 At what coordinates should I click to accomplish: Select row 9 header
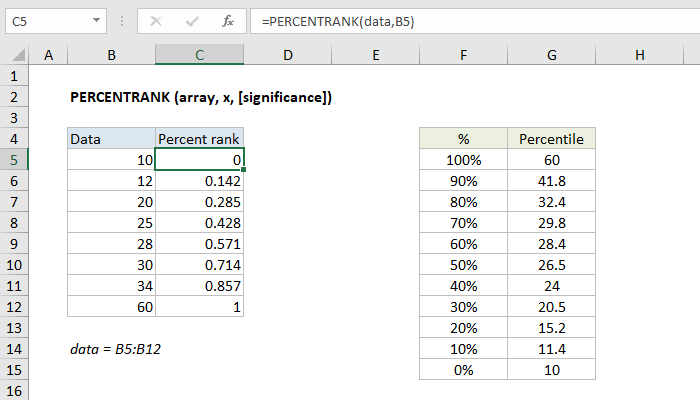[x=14, y=244]
